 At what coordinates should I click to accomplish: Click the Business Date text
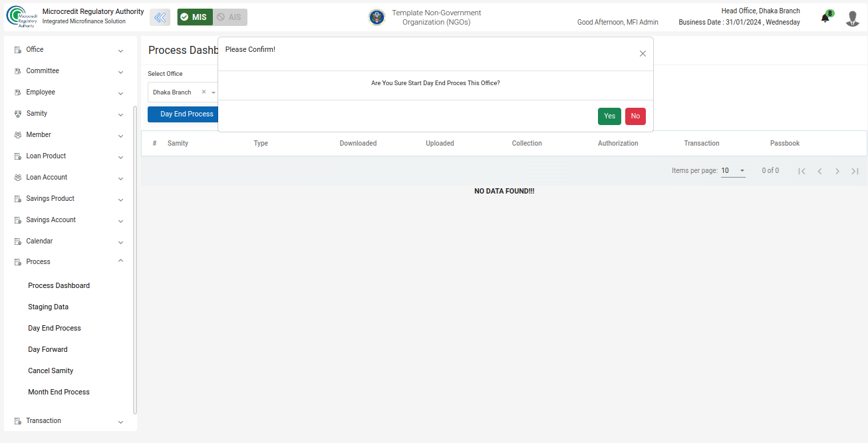(x=739, y=23)
